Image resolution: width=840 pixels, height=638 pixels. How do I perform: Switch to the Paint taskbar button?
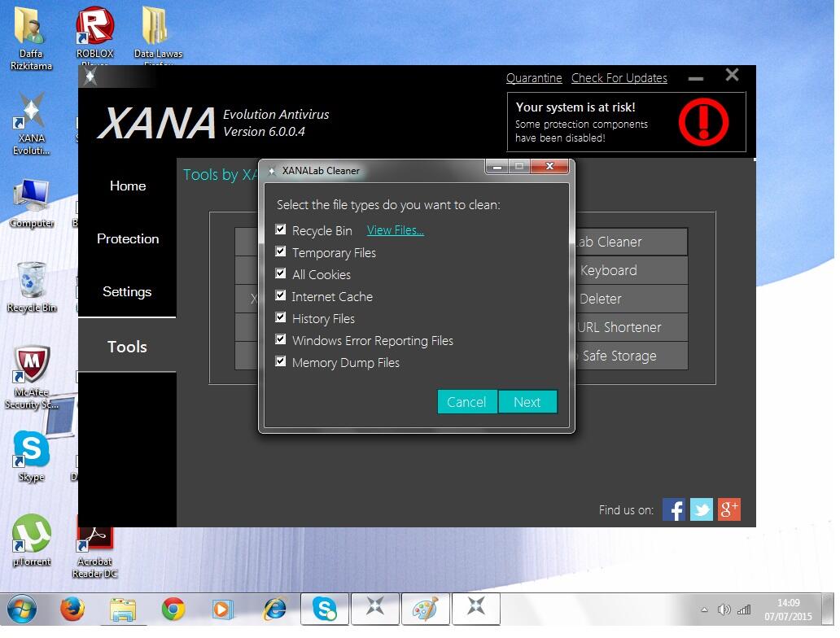click(x=426, y=609)
